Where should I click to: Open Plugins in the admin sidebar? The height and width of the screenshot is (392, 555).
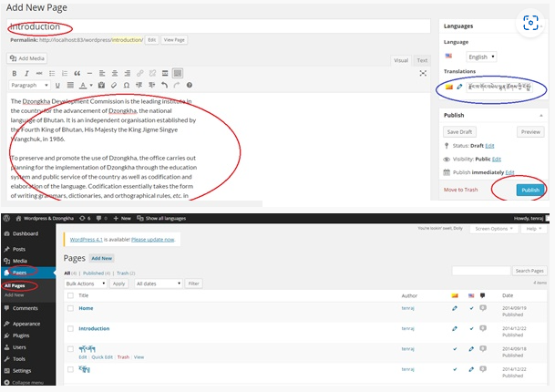click(21, 335)
